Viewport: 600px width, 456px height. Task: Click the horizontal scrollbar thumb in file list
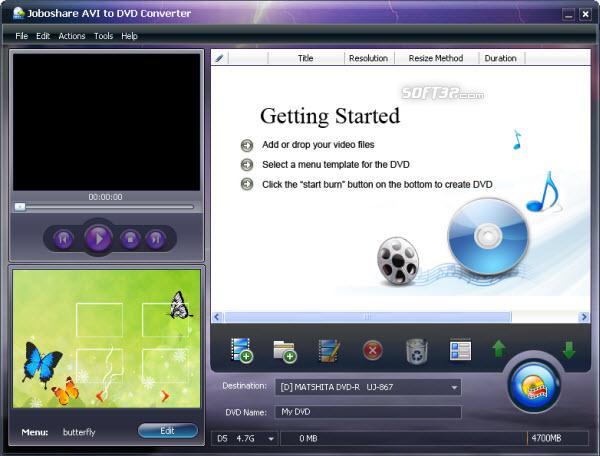pos(368,317)
